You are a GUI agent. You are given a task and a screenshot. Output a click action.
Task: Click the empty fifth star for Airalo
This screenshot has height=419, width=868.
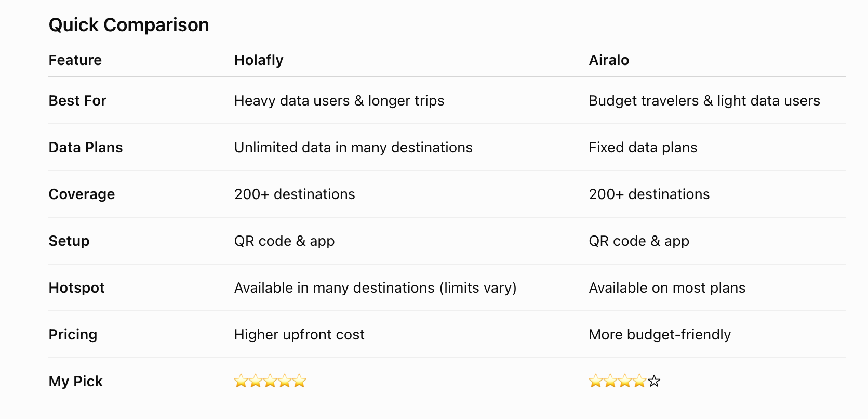click(x=654, y=382)
